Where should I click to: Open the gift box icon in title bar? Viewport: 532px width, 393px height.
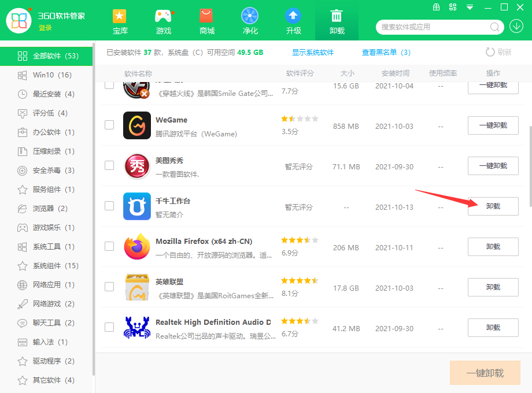coord(437,7)
